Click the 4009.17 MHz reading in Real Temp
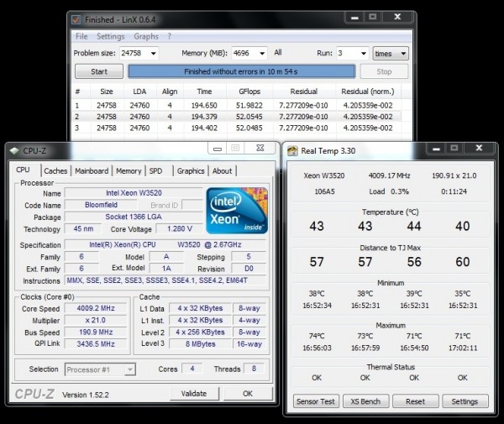Viewport: 504px width, 424px height. pyautogui.click(x=389, y=175)
